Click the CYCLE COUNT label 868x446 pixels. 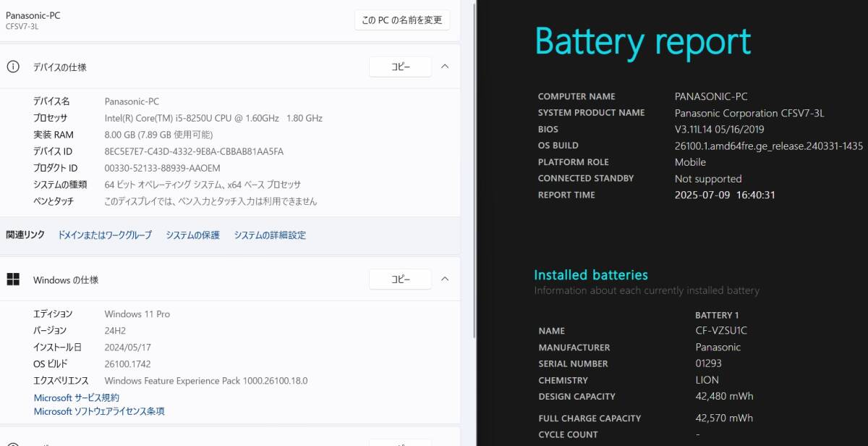pos(568,435)
